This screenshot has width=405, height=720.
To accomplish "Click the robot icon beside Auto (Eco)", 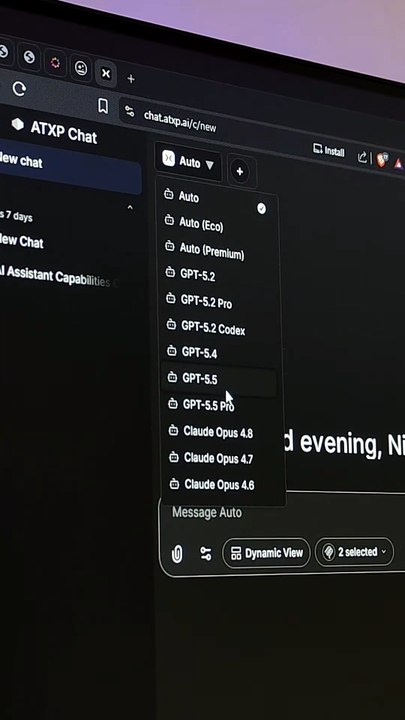I will tap(169, 220).
